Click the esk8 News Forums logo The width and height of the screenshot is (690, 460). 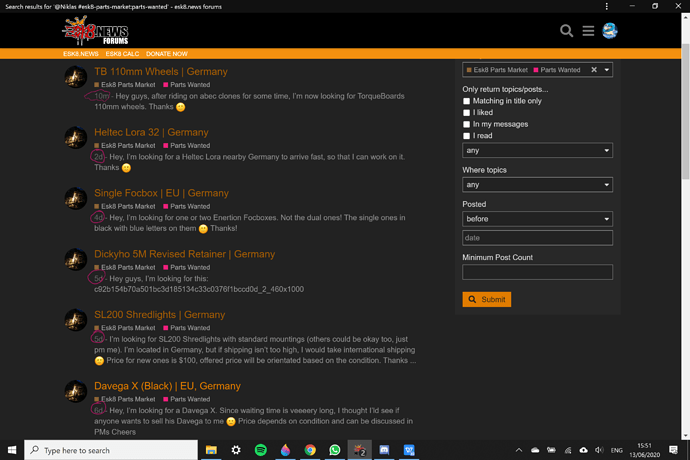coord(95,31)
